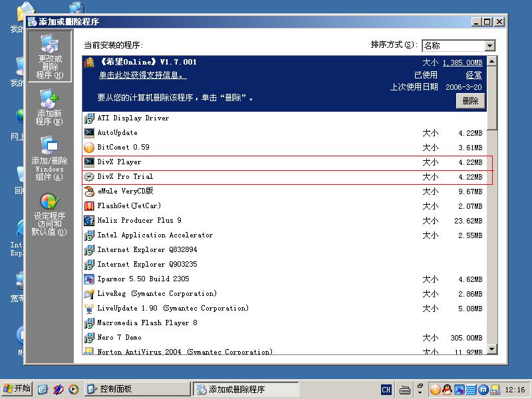532x399 pixels.
Task: Select ATI Display Driver icon
Action: click(89, 118)
